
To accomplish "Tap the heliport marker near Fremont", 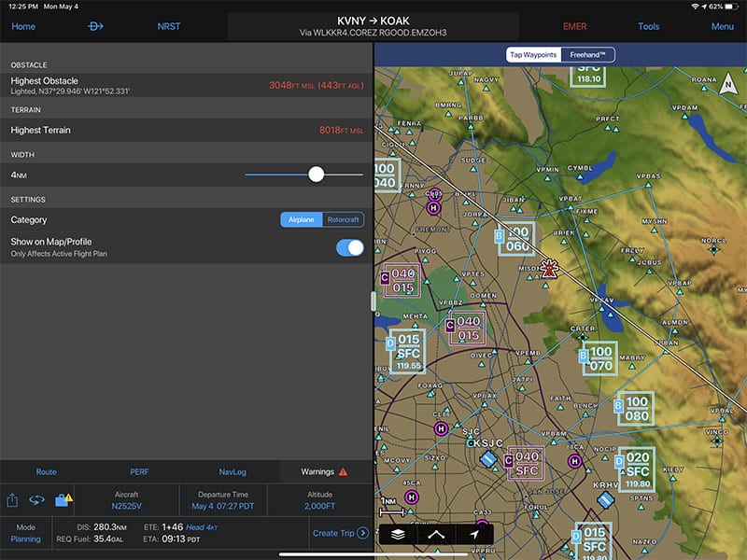I will (433, 208).
